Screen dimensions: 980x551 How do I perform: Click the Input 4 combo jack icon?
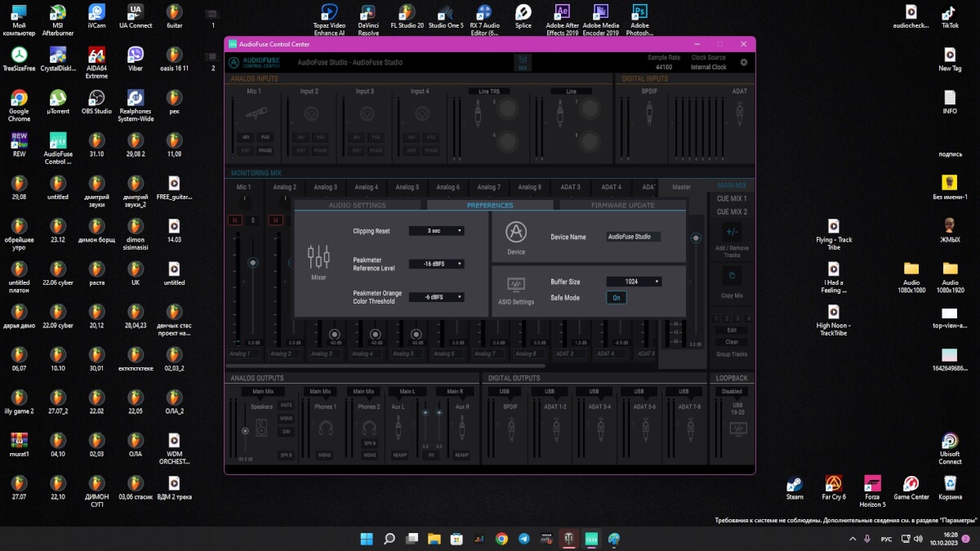(x=421, y=113)
